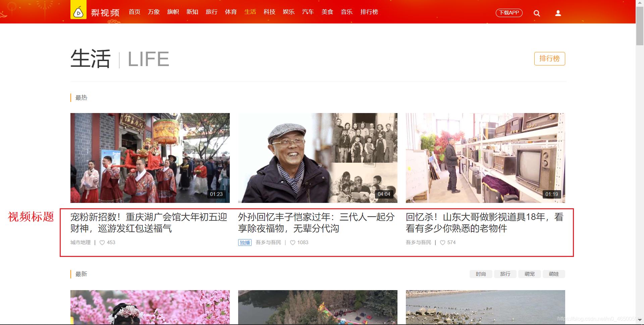644x325 pixels.
Task: Open 排行榜 in the top navigation
Action: (x=369, y=12)
